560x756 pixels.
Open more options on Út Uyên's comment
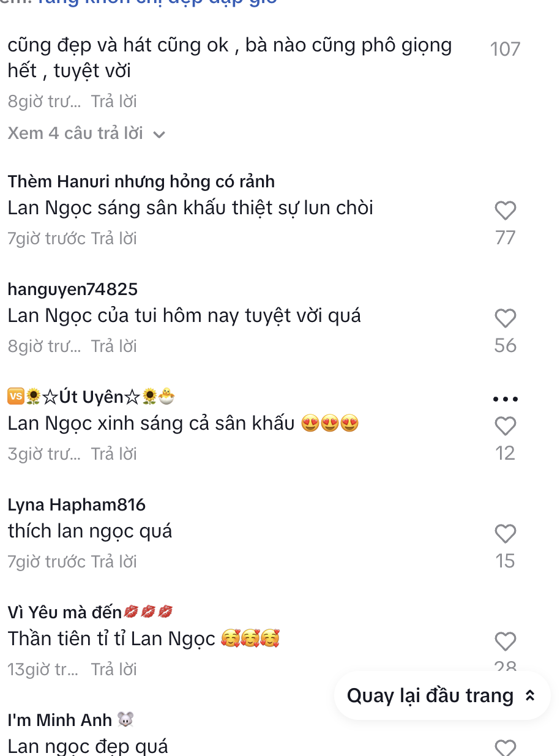(505, 399)
